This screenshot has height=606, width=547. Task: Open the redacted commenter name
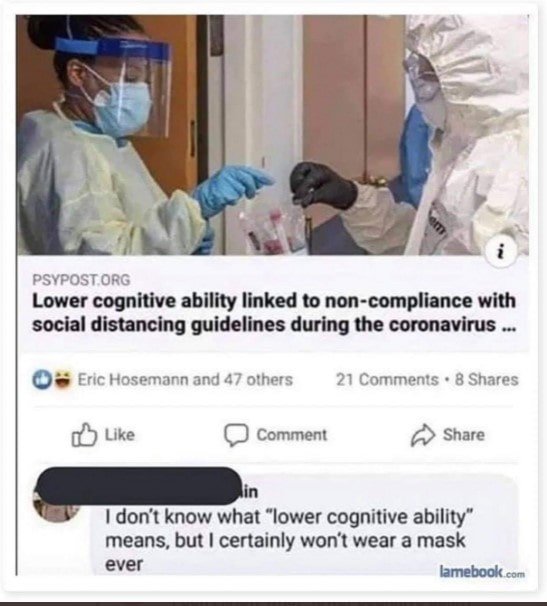coord(140,486)
